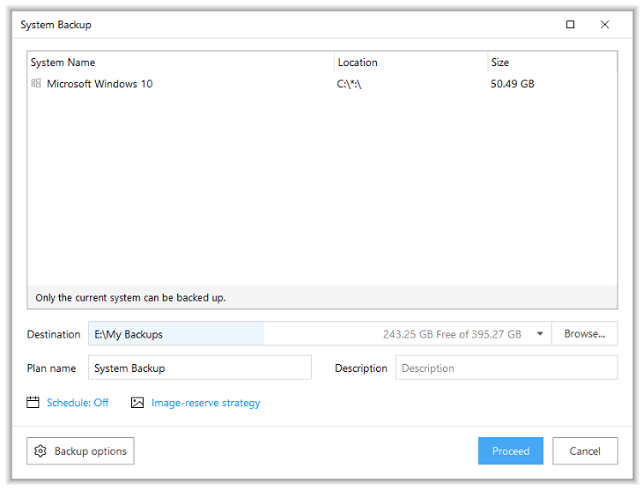Click the Size column header
The height and width of the screenshot is (490, 640).
click(552, 62)
